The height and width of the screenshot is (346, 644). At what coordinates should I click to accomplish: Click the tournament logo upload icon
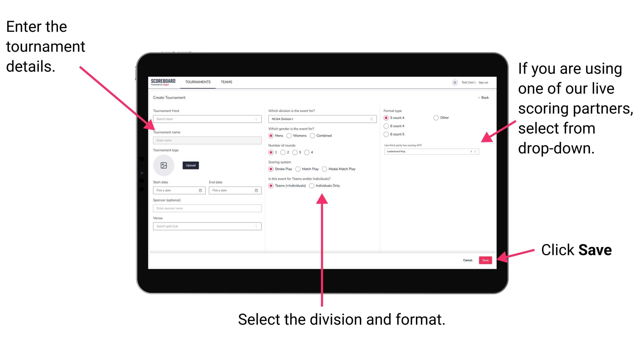pyautogui.click(x=163, y=165)
